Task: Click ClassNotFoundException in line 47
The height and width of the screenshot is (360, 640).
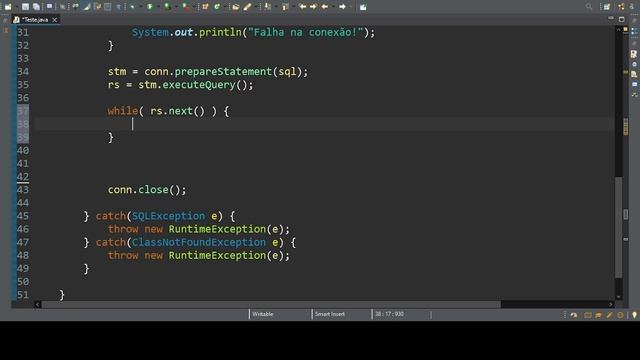Action: pyautogui.click(x=199, y=242)
